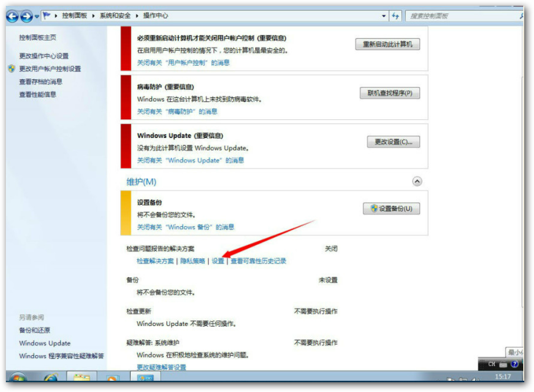Select 系统和安全 breadcrumb segment
This screenshot has width=534, height=392.
pyautogui.click(x=115, y=16)
